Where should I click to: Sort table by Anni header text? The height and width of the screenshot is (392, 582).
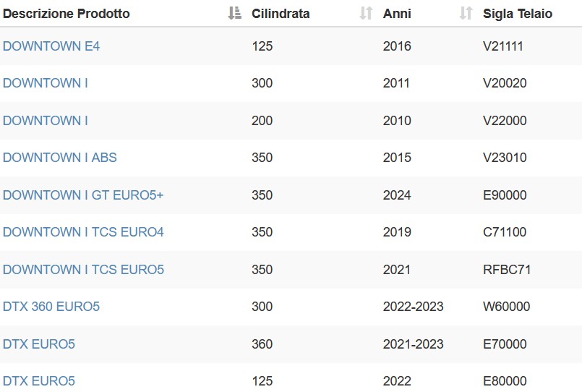coord(397,14)
